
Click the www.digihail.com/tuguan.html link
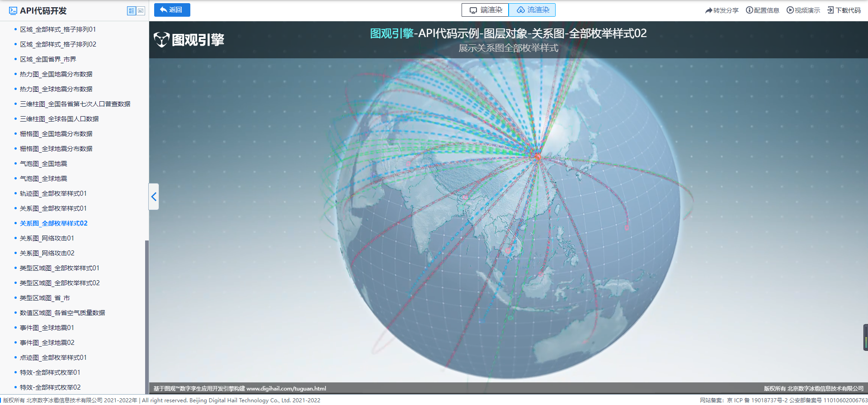point(286,389)
